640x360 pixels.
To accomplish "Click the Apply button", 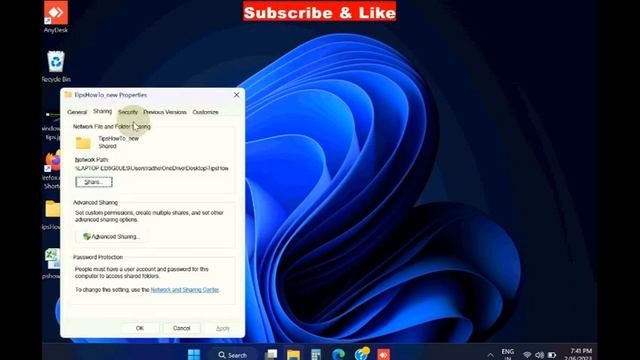I will tap(222, 328).
